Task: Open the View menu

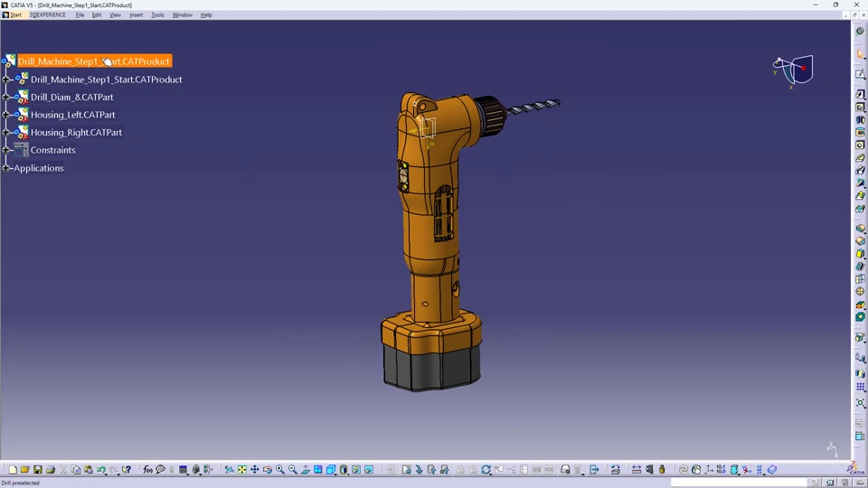Action: pyautogui.click(x=115, y=15)
